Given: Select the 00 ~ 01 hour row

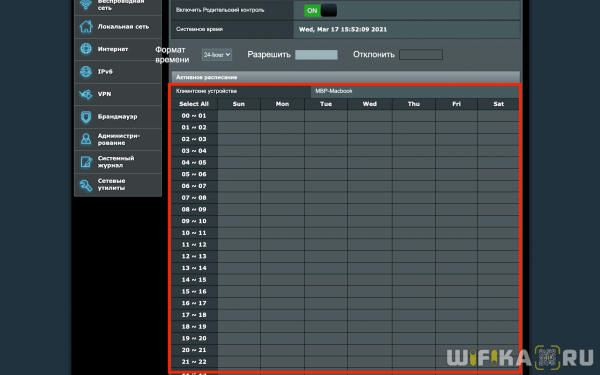Looking at the screenshot, I should click(x=194, y=116).
